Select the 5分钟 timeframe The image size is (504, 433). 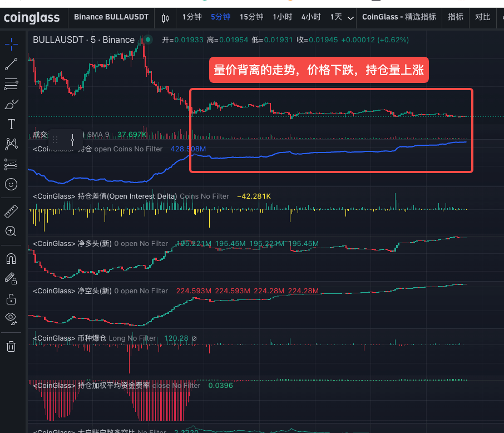(x=220, y=17)
